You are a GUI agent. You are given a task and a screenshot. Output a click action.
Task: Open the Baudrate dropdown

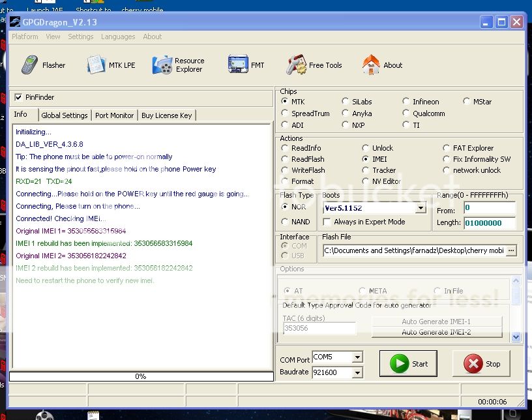357,372
